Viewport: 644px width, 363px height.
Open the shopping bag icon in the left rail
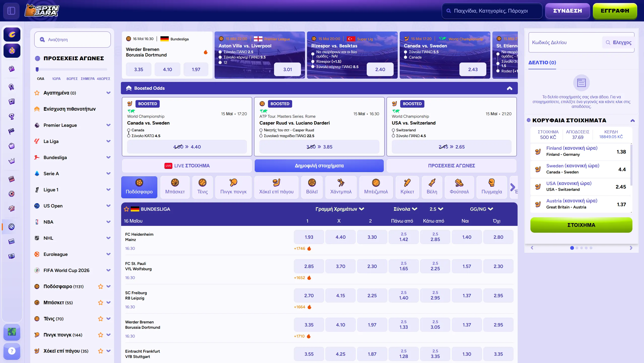(x=12, y=146)
